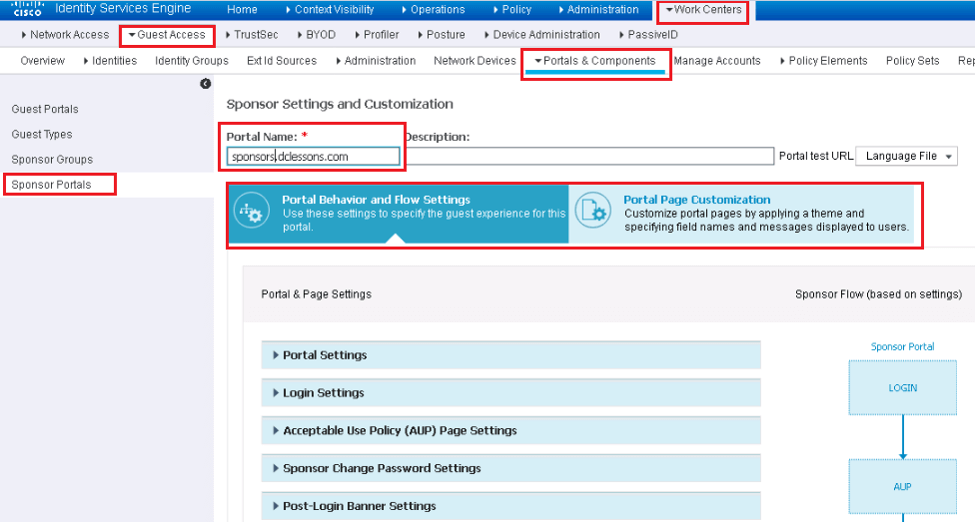This screenshot has width=975, height=525.
Task: Select Network Access submenu
Action: pyautogui.click(x=65, y=35)
